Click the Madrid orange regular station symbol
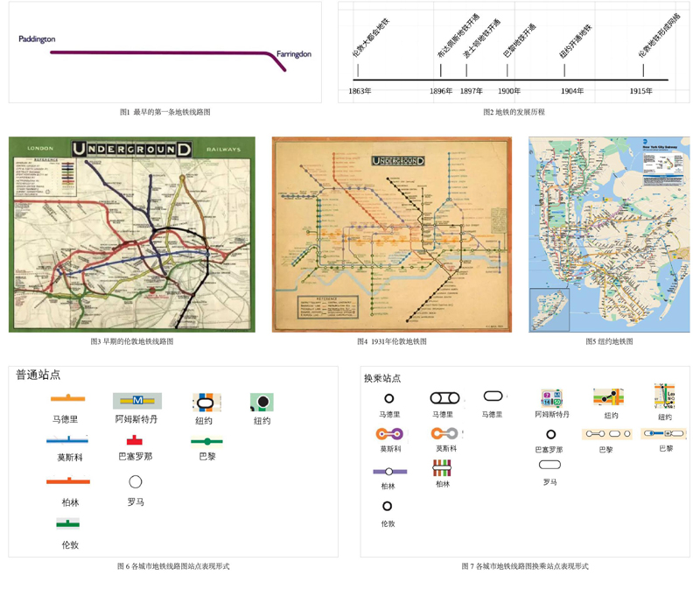Viewport: 700px width, 589px height. point(68,398)
